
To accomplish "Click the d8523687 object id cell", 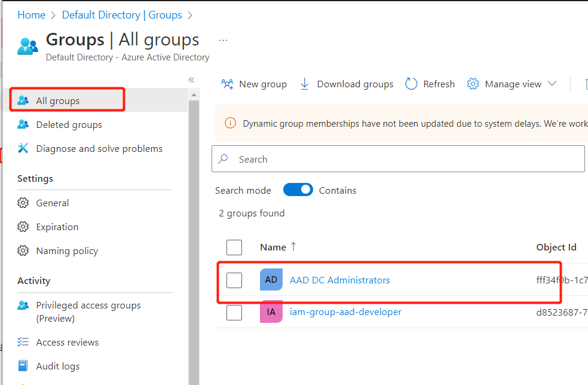I will [562, 312].
